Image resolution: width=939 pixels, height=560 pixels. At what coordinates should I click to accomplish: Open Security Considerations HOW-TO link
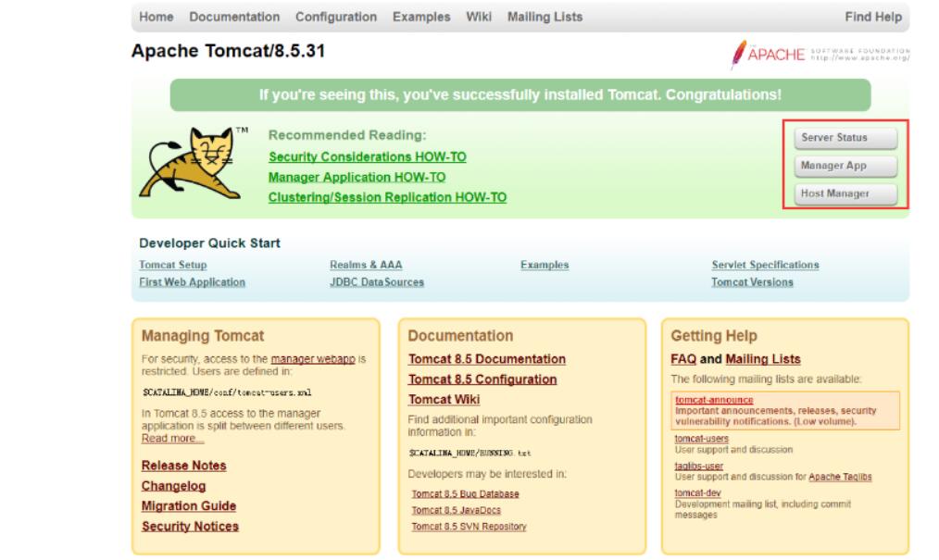[367, 156]
